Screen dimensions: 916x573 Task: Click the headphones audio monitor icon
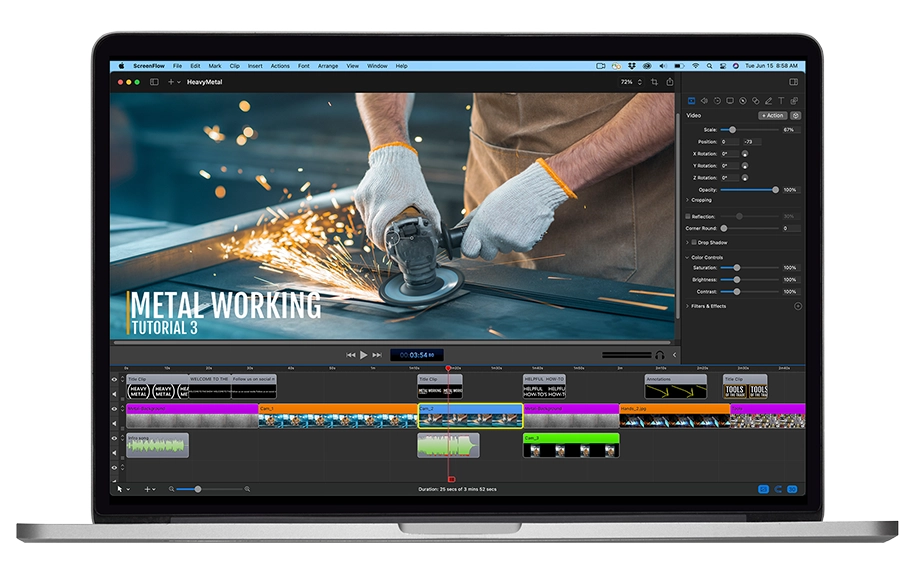tap(660, 355)
